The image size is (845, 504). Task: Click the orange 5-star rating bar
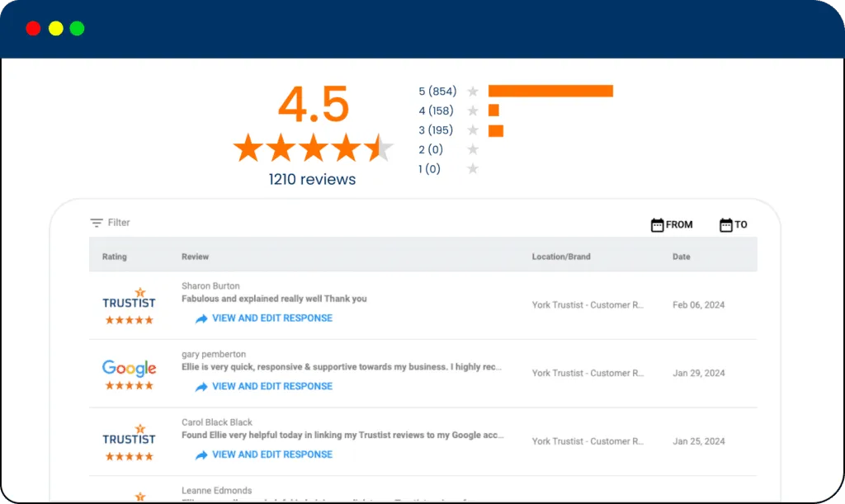(550, 91)
